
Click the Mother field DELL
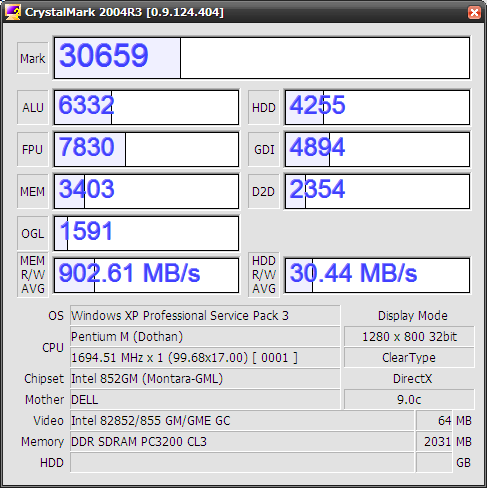coord(205,399)
